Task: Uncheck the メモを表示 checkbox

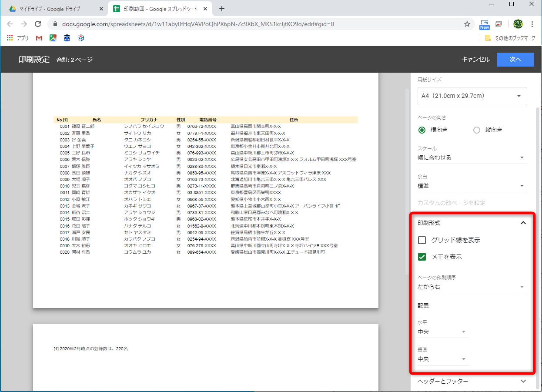Action: pos(422,257)
